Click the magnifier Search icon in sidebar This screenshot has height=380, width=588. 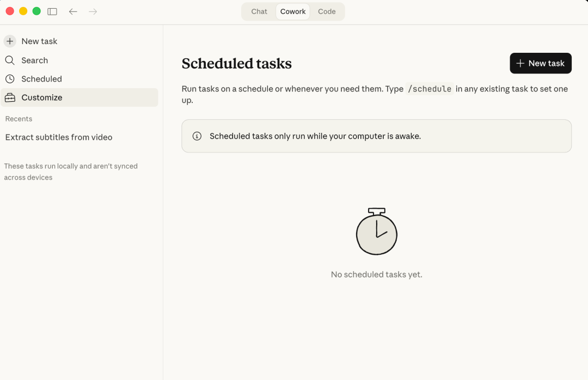tap(10, 60)
